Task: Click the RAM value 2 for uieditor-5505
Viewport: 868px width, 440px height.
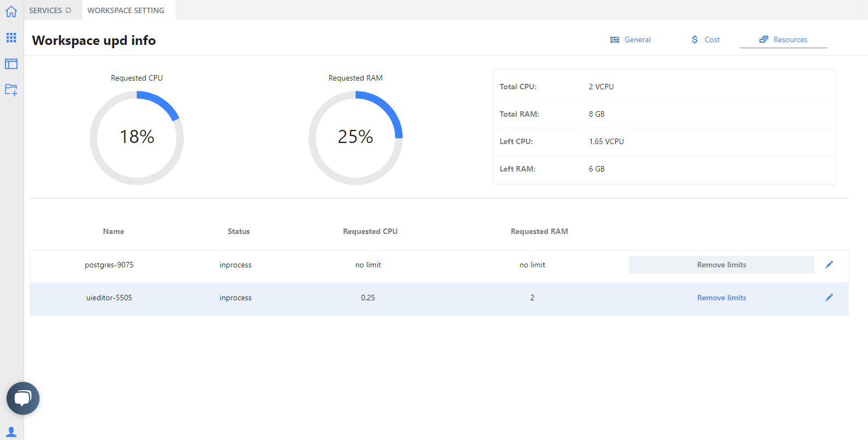Action: [532, 298]
